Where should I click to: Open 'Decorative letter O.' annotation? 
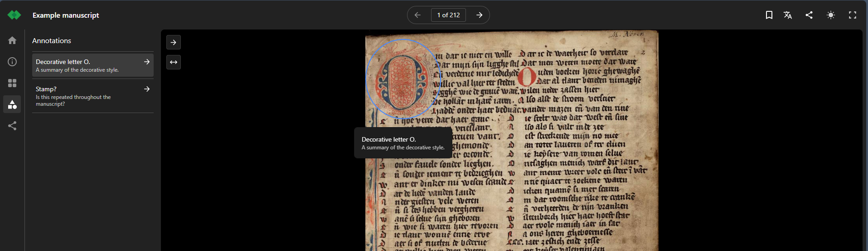click(93, 65)
